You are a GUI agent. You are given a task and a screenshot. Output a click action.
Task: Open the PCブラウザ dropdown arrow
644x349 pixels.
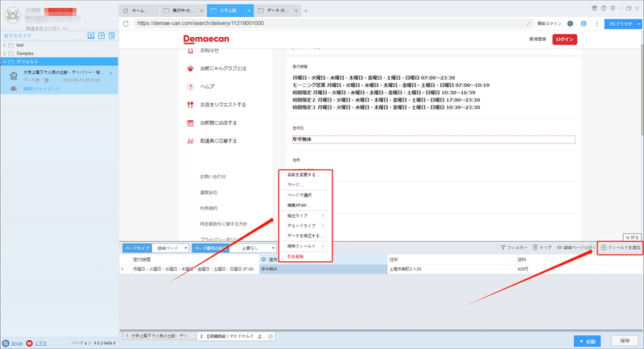[x=639, y=24]
